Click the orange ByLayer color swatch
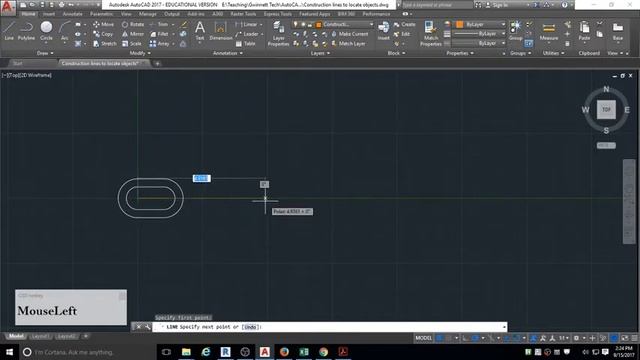640x360 pixels. point(460,24)
